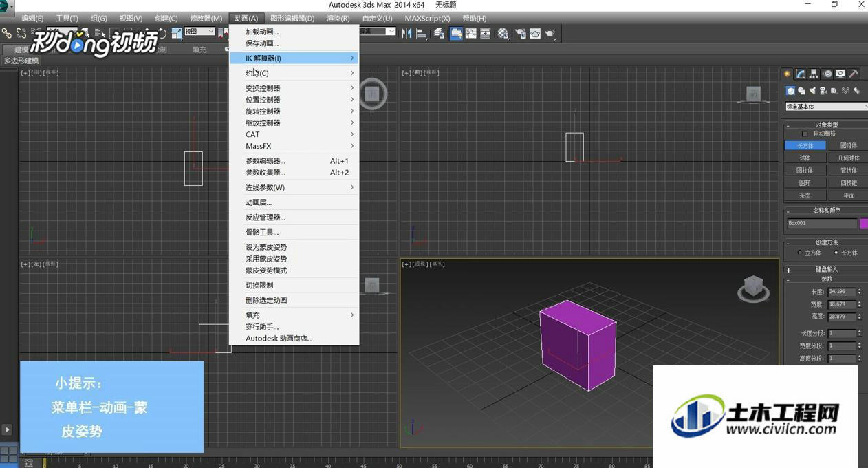Click the 球体 object type button
Viewport: 868px width, 468px height.
coord(805,158)
